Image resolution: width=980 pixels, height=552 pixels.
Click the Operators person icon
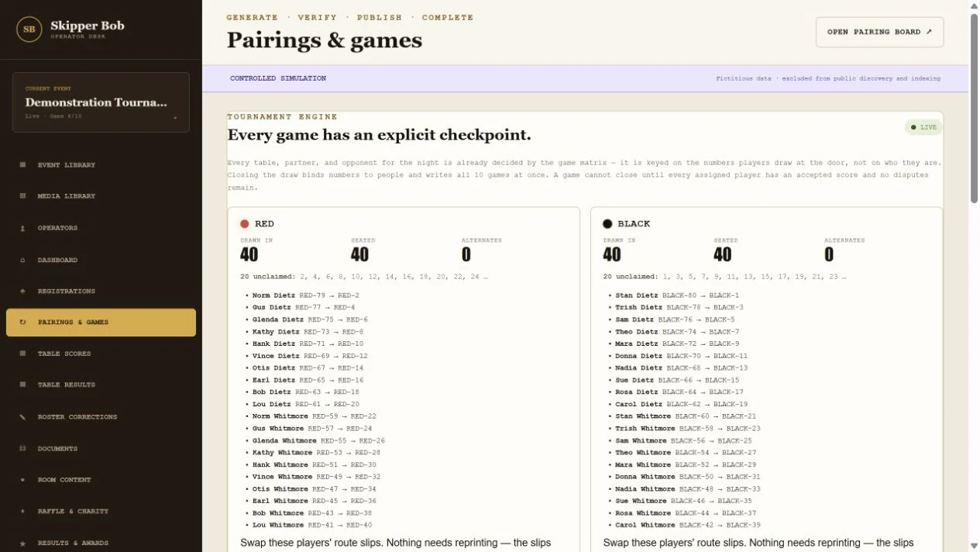22,228
